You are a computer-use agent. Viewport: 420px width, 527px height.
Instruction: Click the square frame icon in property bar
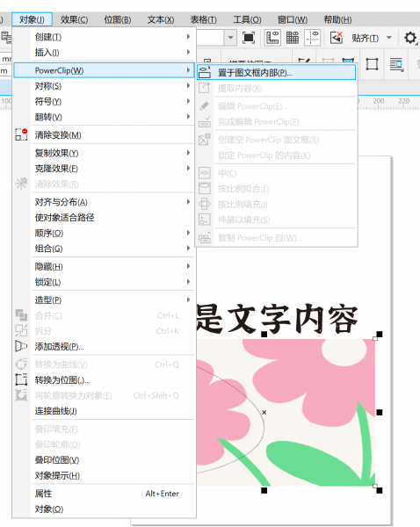pyautogui.click(x=372, y=64)
